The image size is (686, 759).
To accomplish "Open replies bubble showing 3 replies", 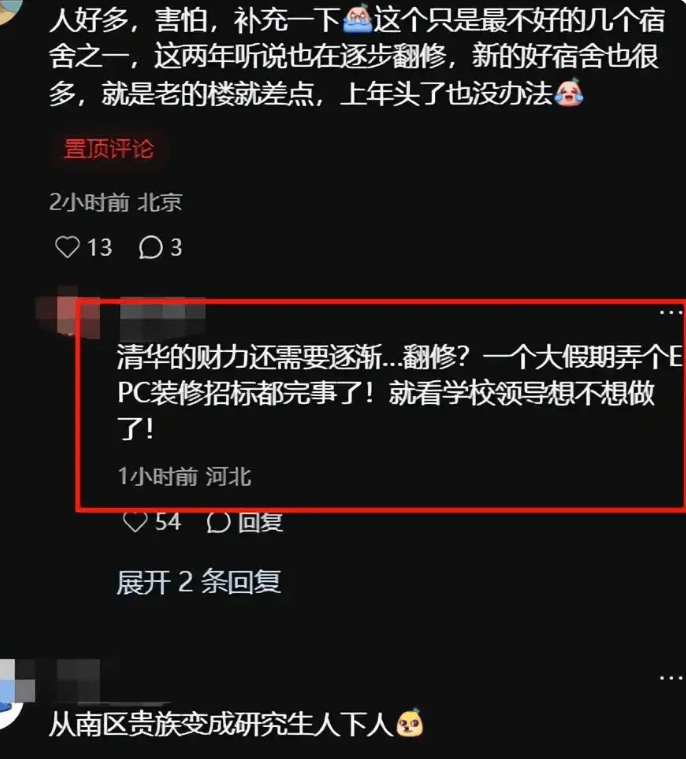I will tap(151, 247).
